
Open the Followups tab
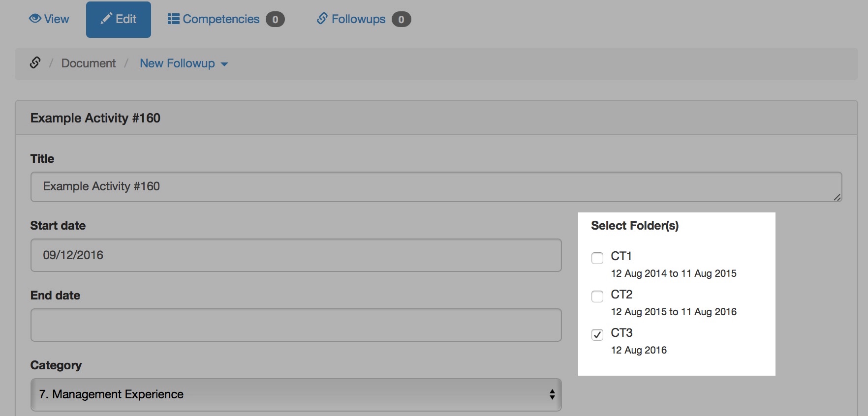[358, 19]
